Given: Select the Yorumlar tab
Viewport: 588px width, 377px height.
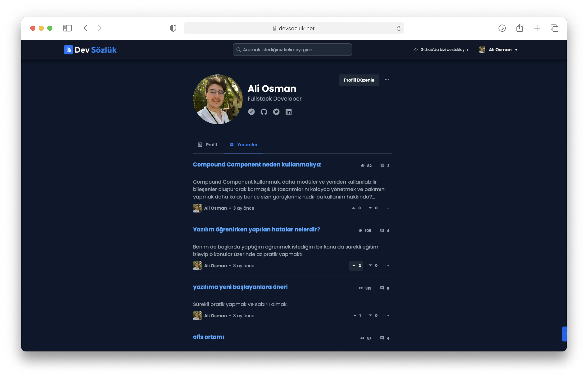Looking at the screenshot, I should pos(243,145).
